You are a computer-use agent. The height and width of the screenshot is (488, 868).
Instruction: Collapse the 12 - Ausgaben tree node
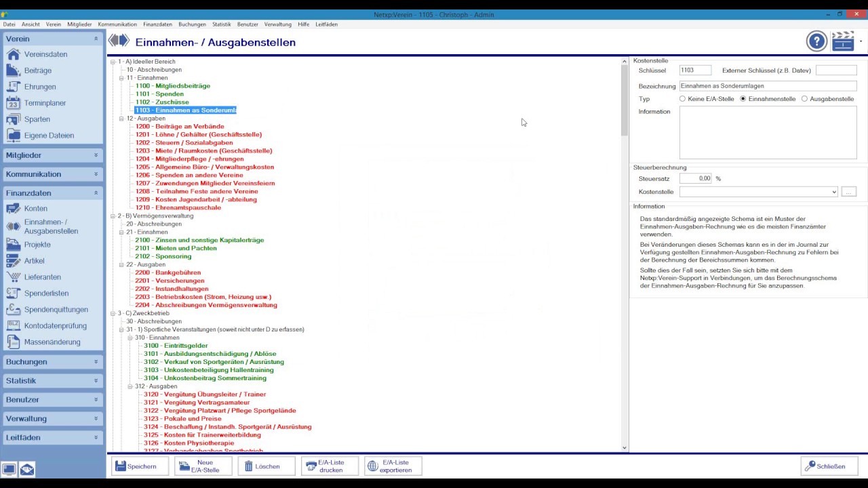click(122, 119)
